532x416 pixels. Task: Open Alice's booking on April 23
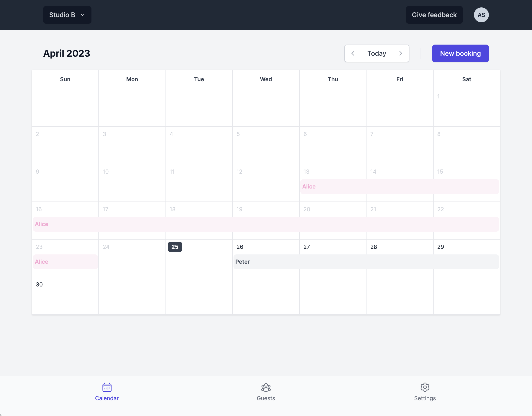(65, 262)
